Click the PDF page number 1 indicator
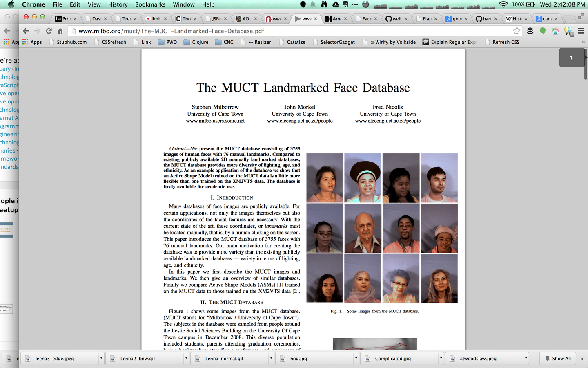The image size is (588, 368). 571,58
